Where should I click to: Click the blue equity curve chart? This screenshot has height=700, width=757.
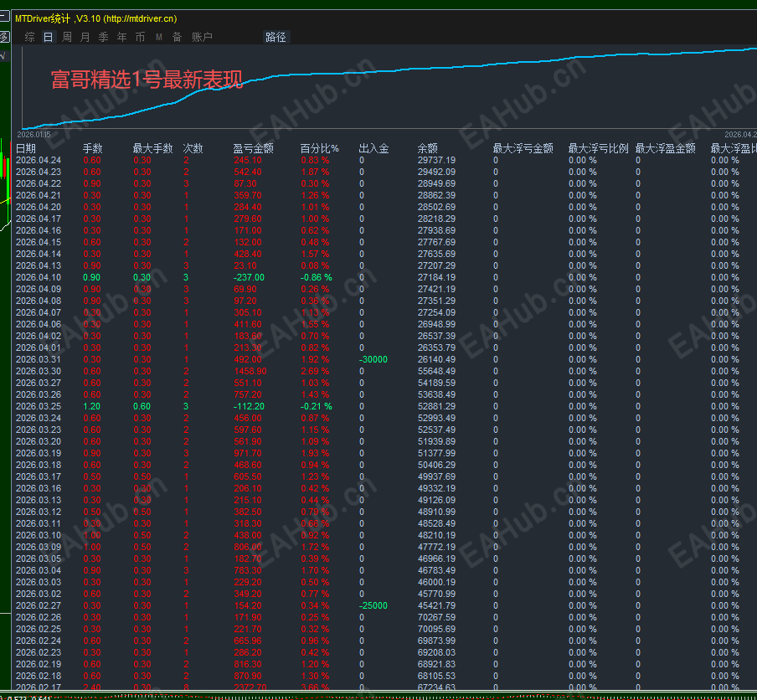(x=389, y=89)
